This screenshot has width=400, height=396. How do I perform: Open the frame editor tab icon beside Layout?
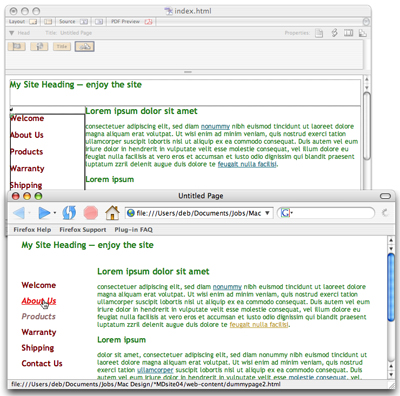coord(48,22)
